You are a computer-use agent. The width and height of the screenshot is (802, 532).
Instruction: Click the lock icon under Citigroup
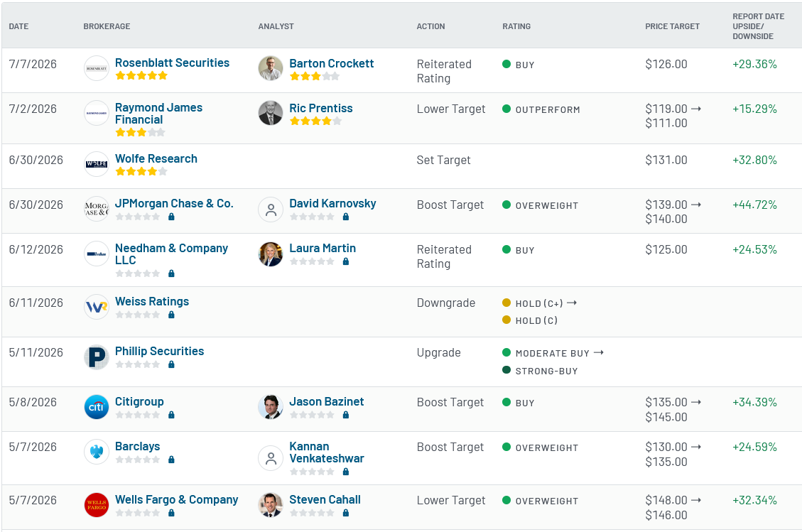click(171, 415)
